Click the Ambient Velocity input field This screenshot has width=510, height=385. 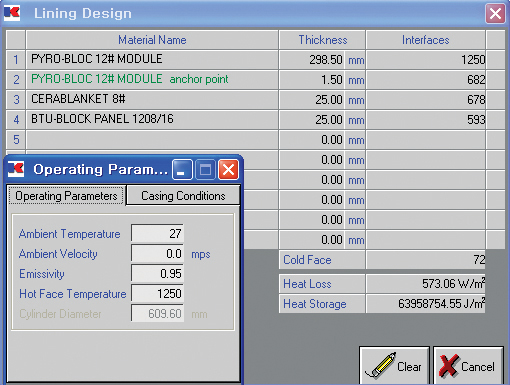(157, 254)
